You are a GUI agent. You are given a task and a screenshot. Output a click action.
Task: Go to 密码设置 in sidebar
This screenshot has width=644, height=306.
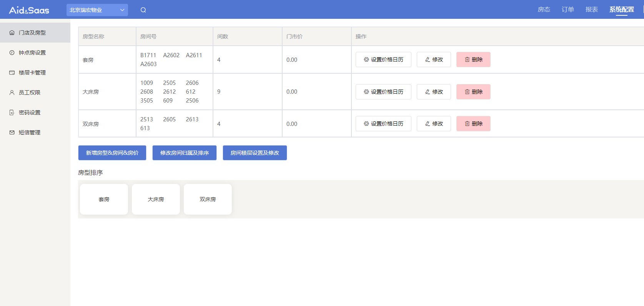click(30, 112)
